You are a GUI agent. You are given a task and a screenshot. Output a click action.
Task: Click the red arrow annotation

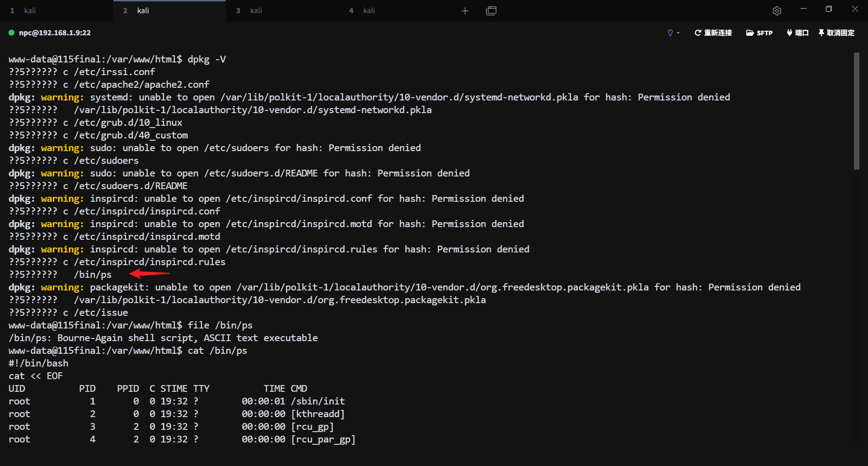tap(149, 273)
